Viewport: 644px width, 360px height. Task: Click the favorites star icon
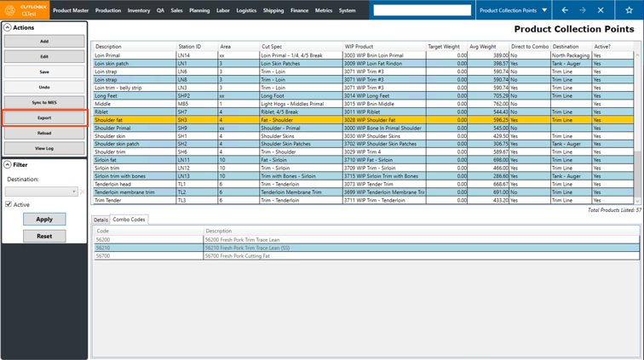pyautogui.click(x=630, y=10)
